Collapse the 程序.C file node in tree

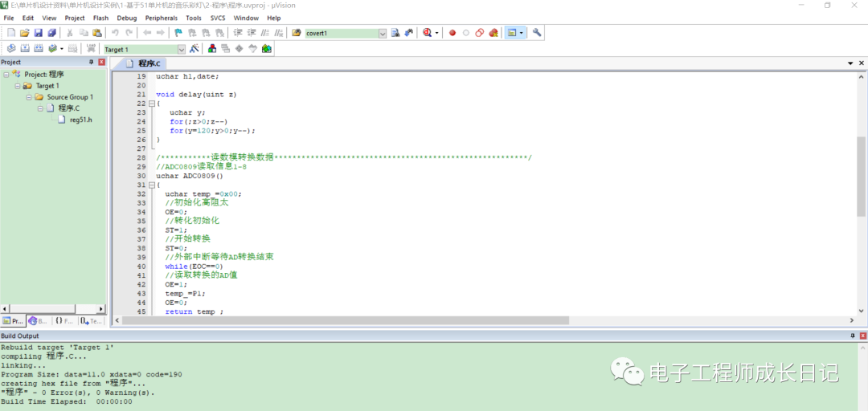coord(40,108)
